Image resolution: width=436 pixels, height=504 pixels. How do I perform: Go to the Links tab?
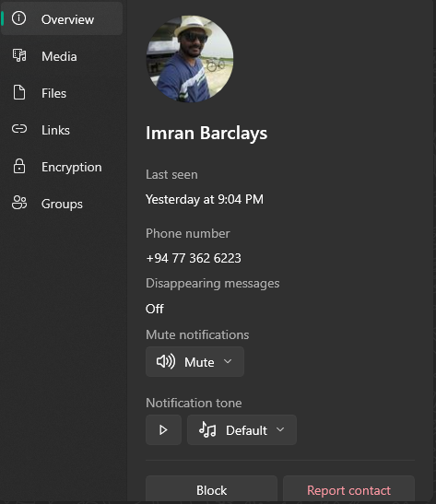(62, 130)
